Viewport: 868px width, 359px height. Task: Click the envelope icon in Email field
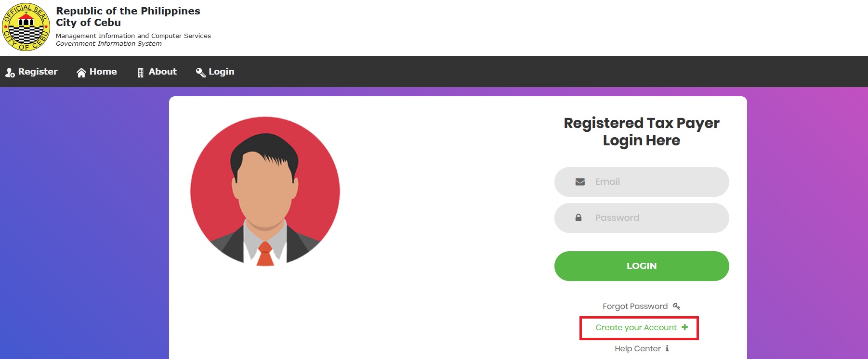click(580, 182)
